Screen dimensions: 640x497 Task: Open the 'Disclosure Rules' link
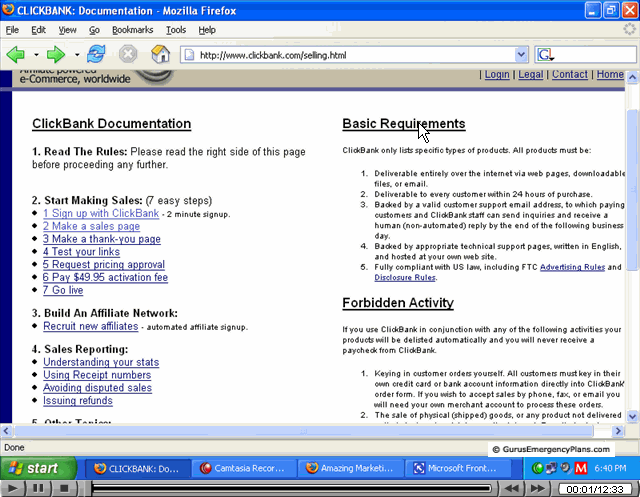[405, 277]
